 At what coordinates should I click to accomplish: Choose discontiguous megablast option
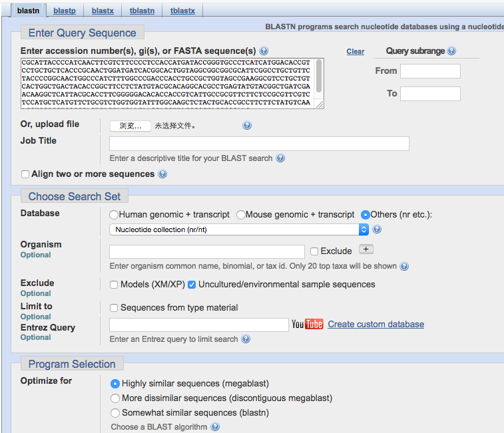pyautogui.click(x=115, y=398)
